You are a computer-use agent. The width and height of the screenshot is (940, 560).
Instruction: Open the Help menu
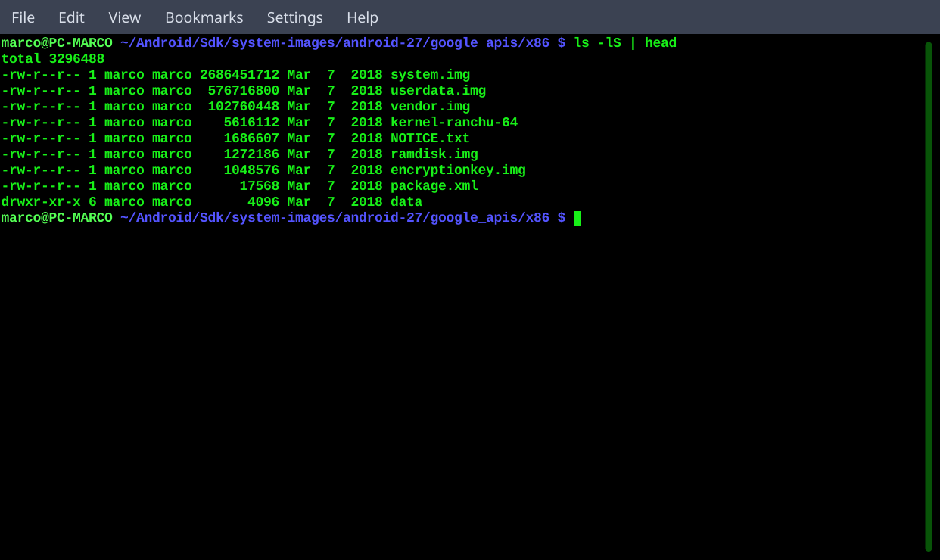tap(363, 17)
